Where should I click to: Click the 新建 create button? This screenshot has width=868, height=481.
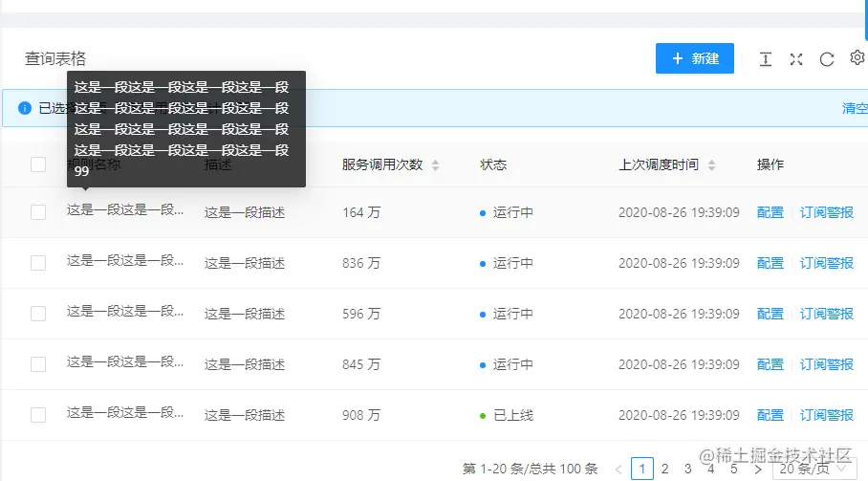click(x=695, y=58)
